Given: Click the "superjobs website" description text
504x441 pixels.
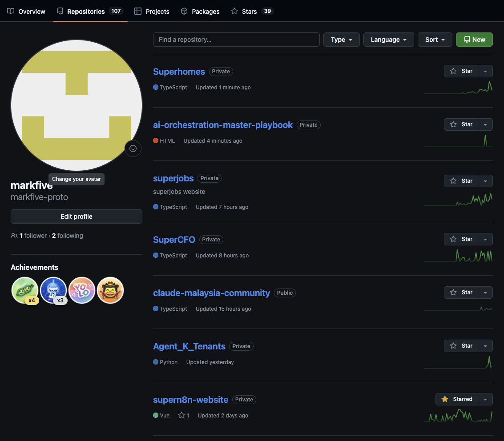Looking at the screenshot, I should 179,192.
